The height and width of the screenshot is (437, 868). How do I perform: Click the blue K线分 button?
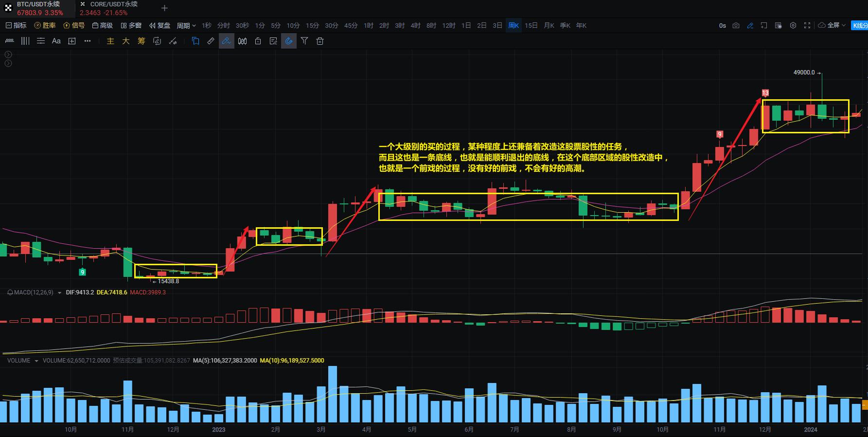pos(859,25)
